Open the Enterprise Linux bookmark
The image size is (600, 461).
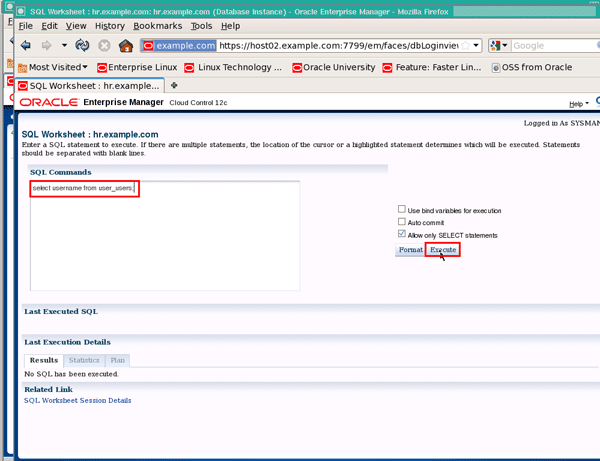[137, 67]
